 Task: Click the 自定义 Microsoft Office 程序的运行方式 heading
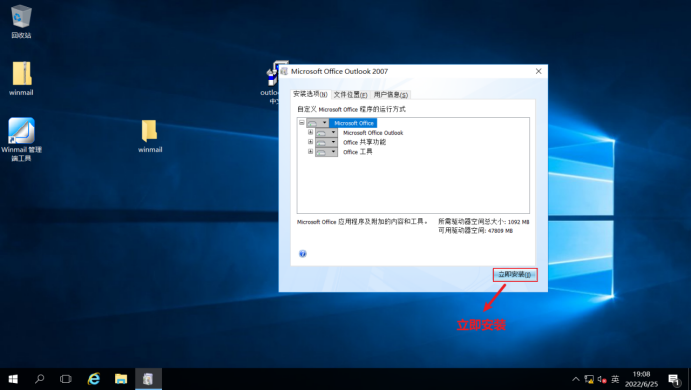coord(351,109)
